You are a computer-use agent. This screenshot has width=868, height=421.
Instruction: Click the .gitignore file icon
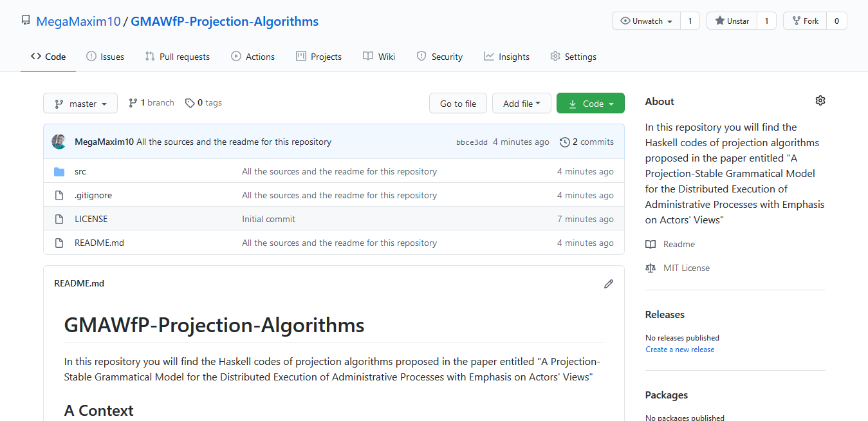click(x=59, y=195)
